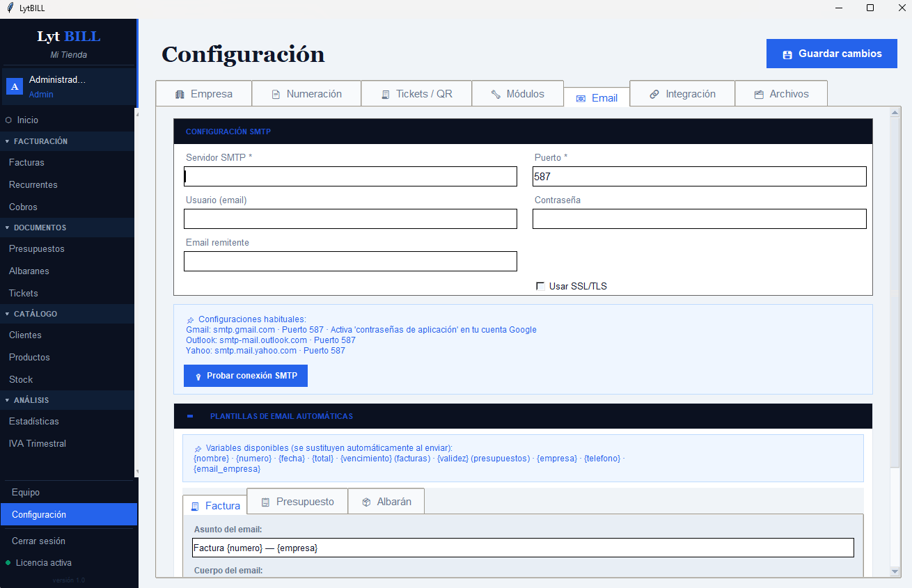The image size is (912, 588).
Task: Go to Clientes in the sidebar
Action: [x=67, y=335]
